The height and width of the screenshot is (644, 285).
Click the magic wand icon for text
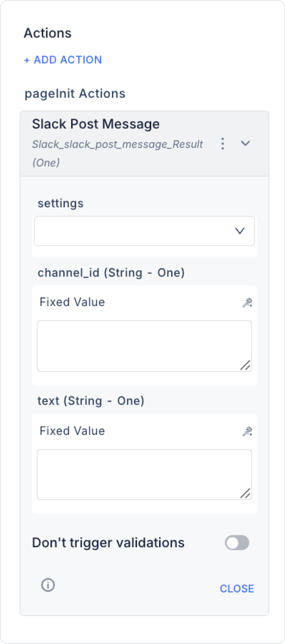point(247,431)
